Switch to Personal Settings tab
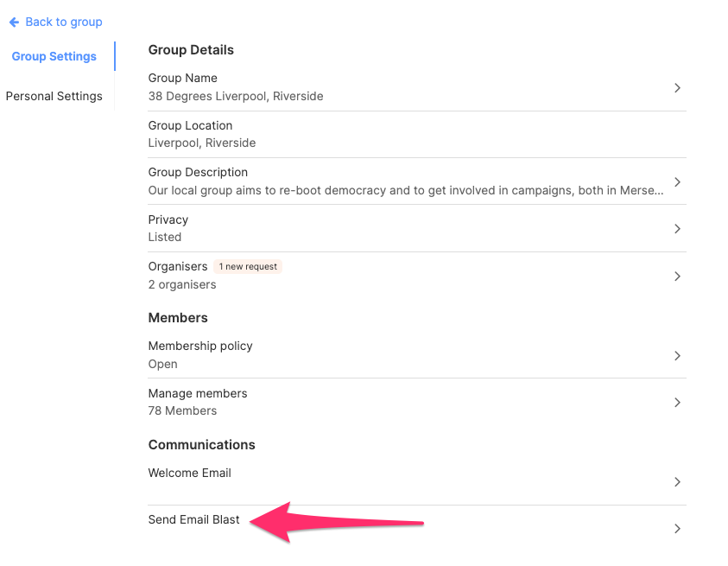Viewport: 728px width, 566px height. click(54, 96)
